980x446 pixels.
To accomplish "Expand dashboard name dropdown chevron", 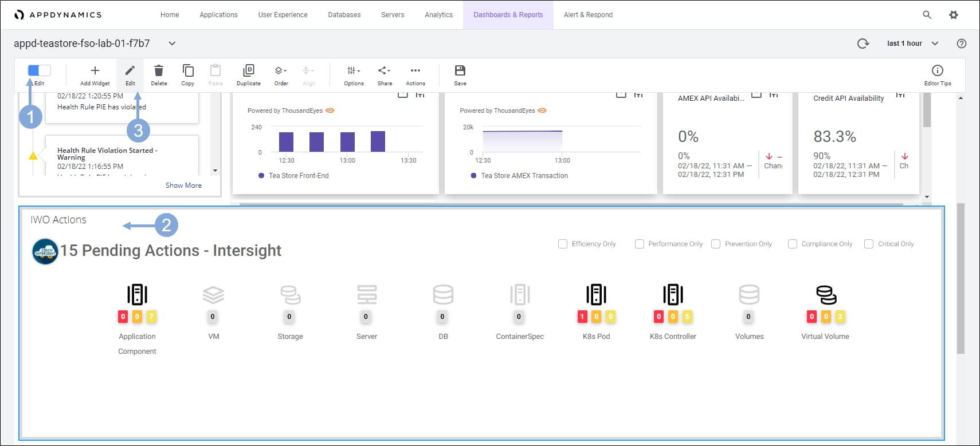I will tap(172, 44).
